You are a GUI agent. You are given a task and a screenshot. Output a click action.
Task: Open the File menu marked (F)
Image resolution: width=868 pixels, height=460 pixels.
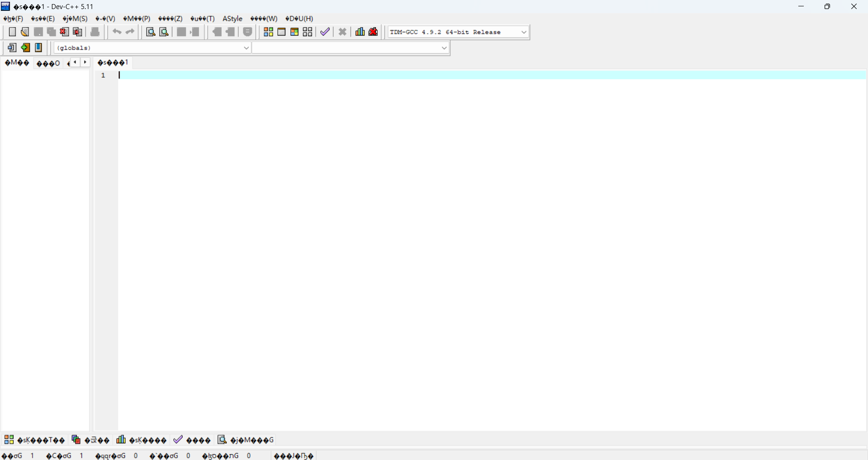click(x=13, y=19)
